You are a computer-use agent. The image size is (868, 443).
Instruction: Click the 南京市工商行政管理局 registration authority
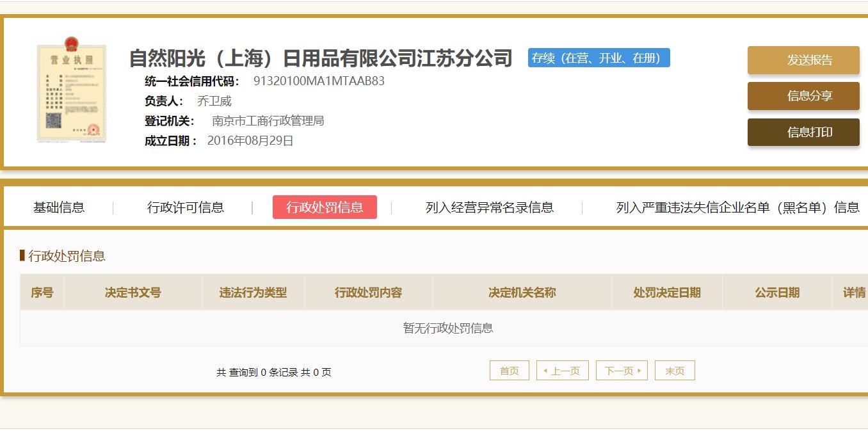pos(269,120)
